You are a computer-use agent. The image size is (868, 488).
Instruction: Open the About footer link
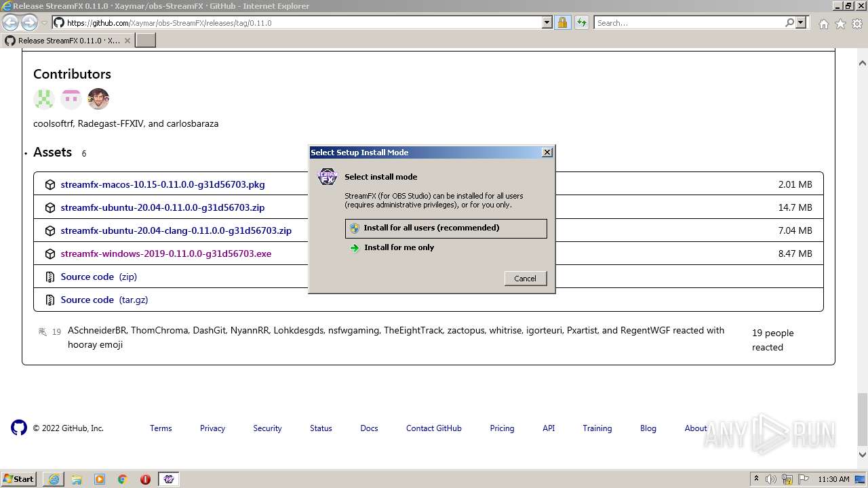tap(696, 428)
